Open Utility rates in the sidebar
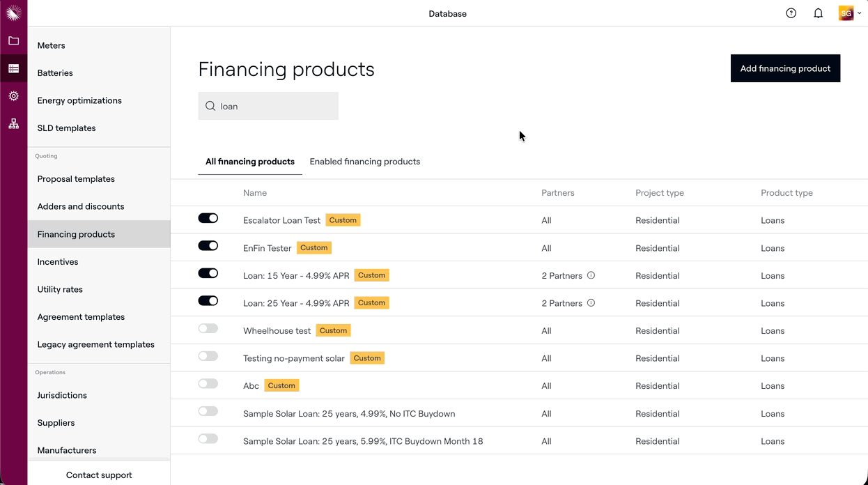The height and width of the screenshot is (485, 868). 60,289
